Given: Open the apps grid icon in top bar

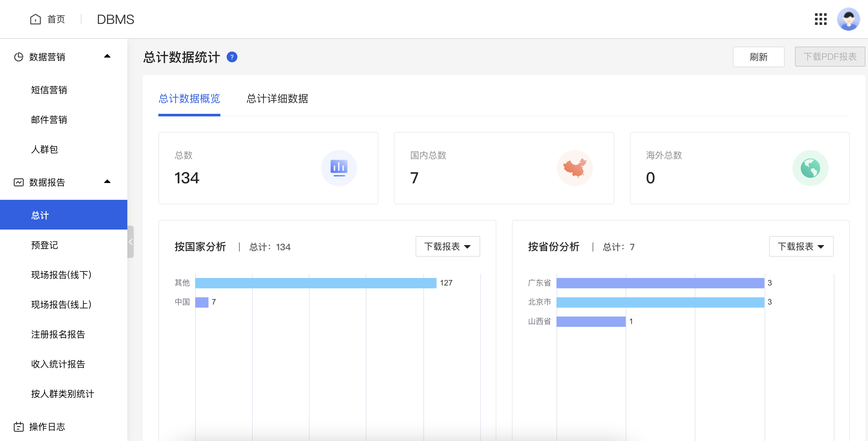Looking at the screenshot, I should click(x=820, y=19).
